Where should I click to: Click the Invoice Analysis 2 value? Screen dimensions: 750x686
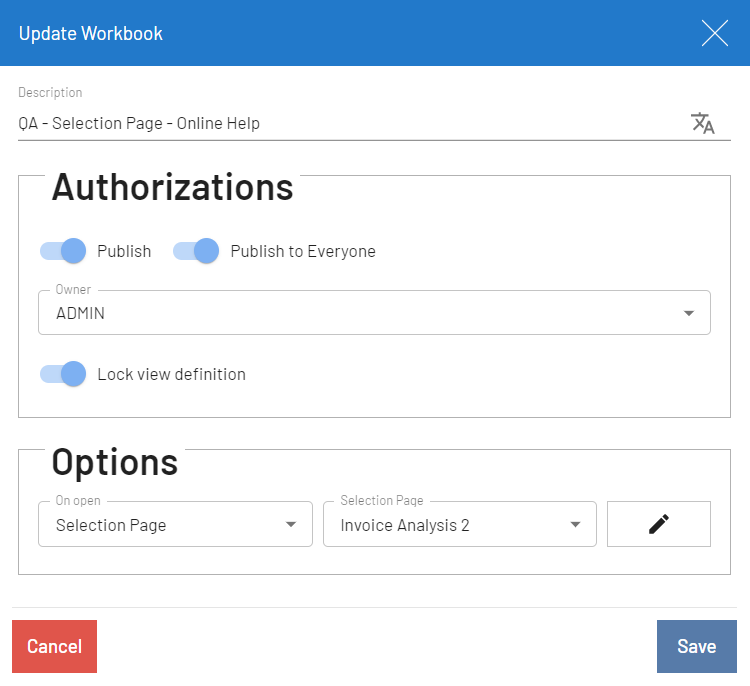pos(405,525)
